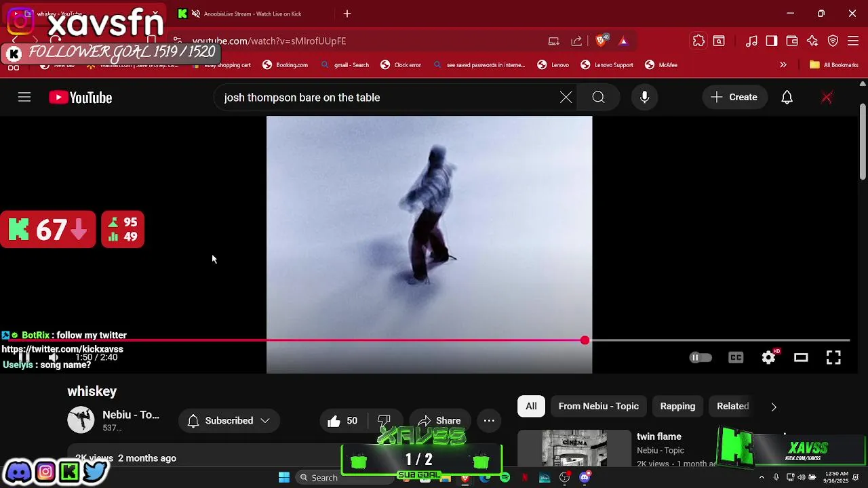Select the All chip

point(531,407)
